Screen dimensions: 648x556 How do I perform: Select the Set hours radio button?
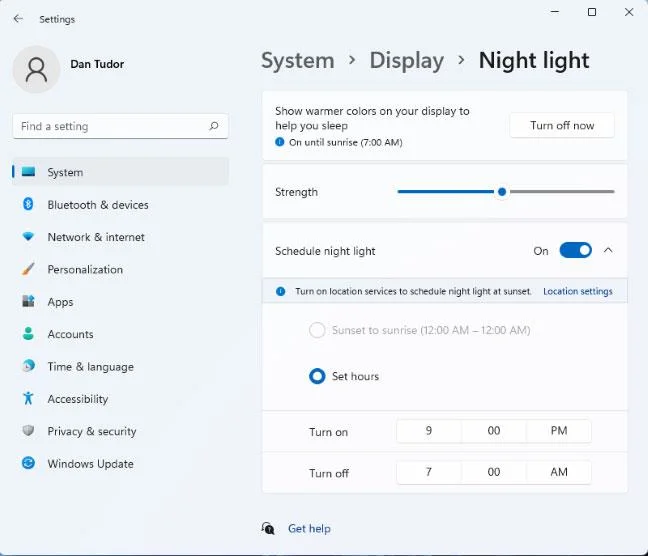coord(317,376)
